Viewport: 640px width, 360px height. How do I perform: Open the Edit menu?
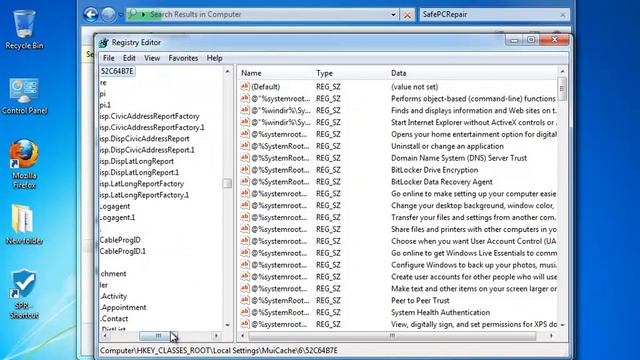[129, 58]
